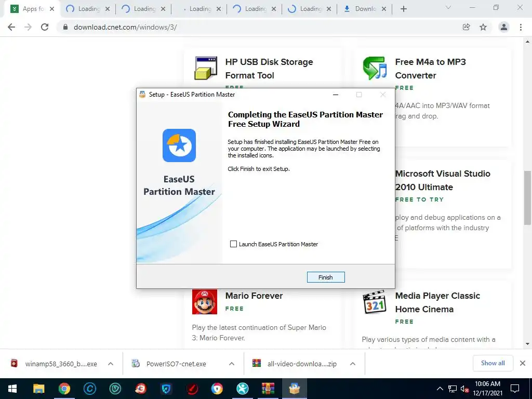
Task: Open the blue C circle taskbar app
Action: [90, 389]
